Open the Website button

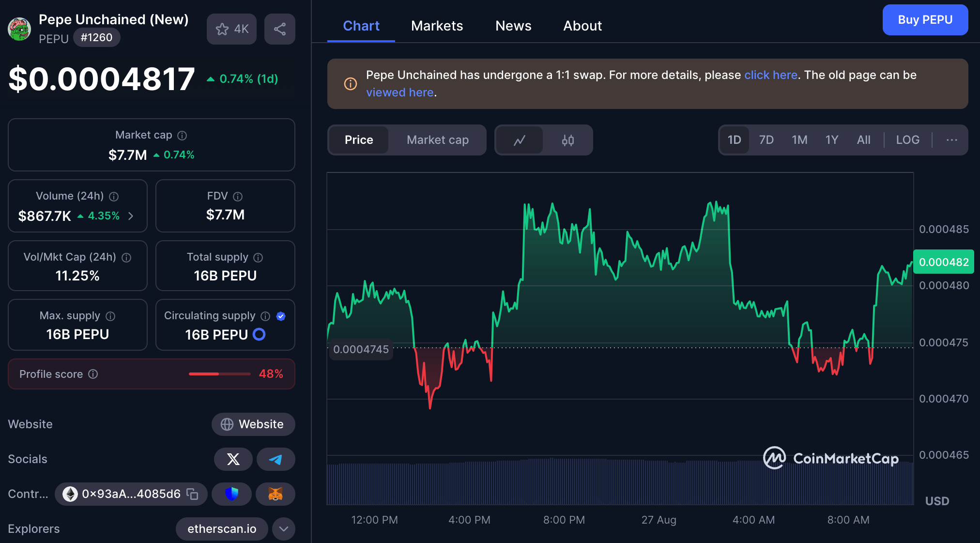pyautogui.click(x=253, y=424)
